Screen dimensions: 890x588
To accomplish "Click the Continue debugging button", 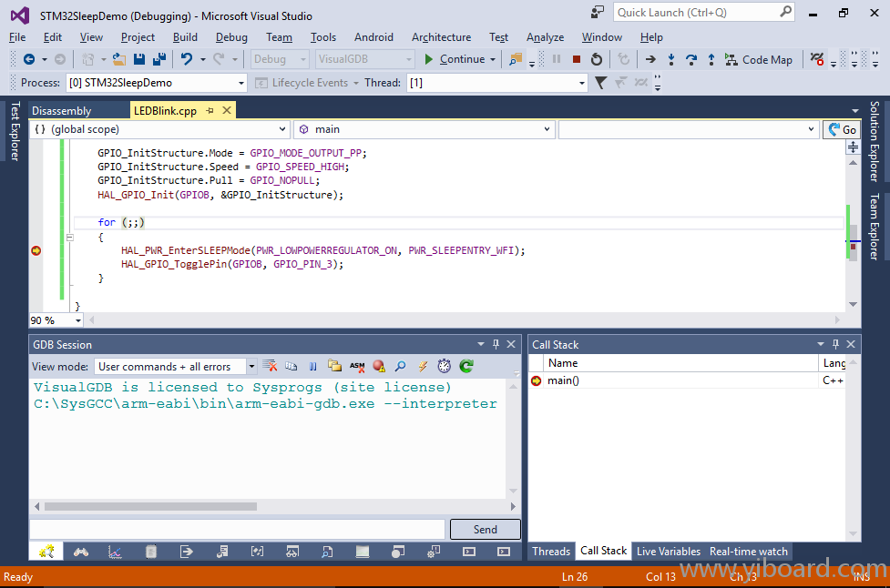I will [455, 59].
